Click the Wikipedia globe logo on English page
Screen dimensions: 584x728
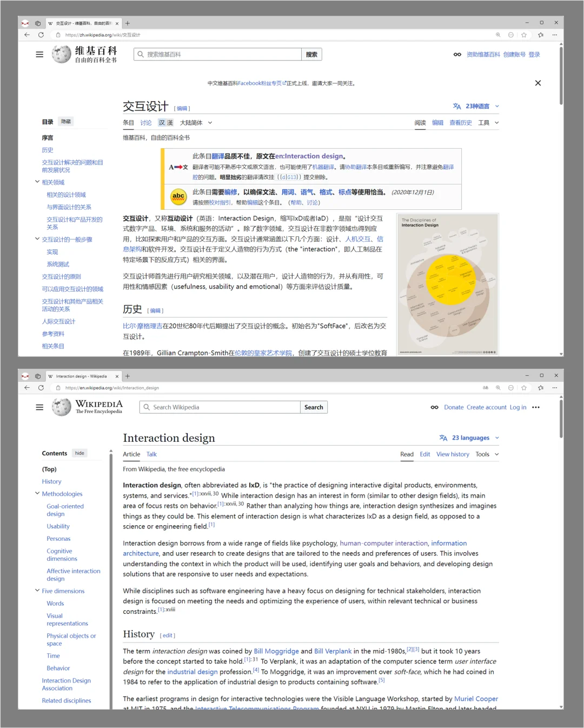click(61, 407)
